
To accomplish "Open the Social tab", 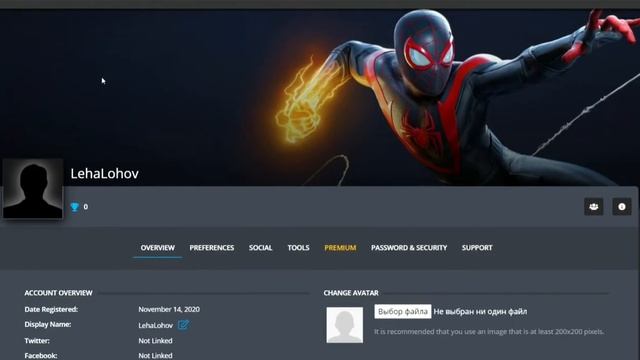I will (x=260, y=248).
